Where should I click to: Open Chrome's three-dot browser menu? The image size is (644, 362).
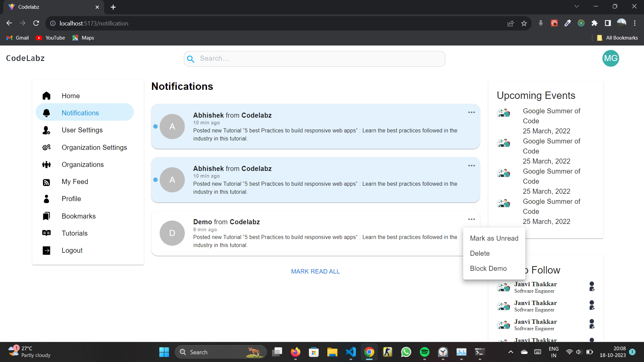pos(635,23)
